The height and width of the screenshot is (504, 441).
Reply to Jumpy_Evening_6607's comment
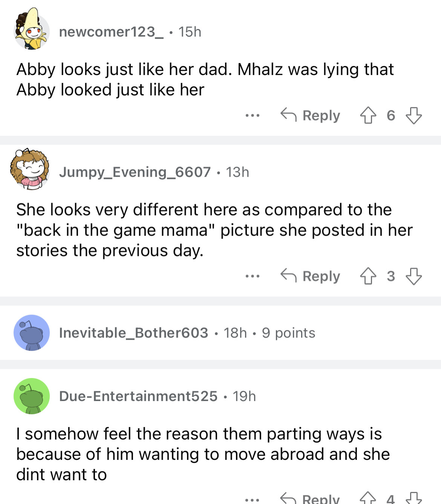click(x=311, y=276)
